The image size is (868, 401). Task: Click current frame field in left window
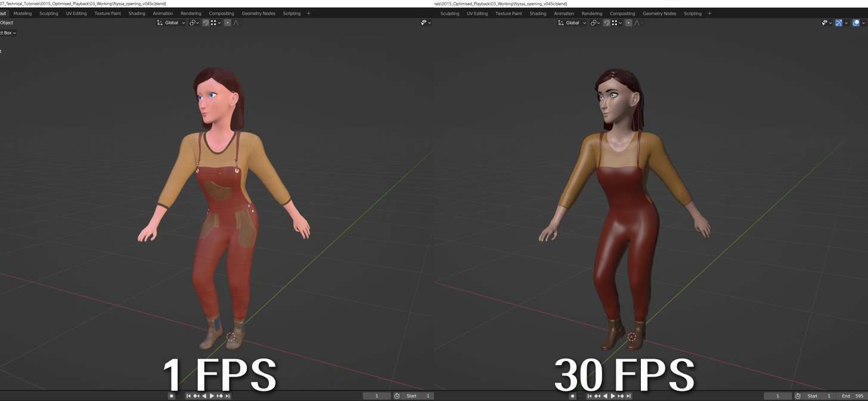(377, 396)
